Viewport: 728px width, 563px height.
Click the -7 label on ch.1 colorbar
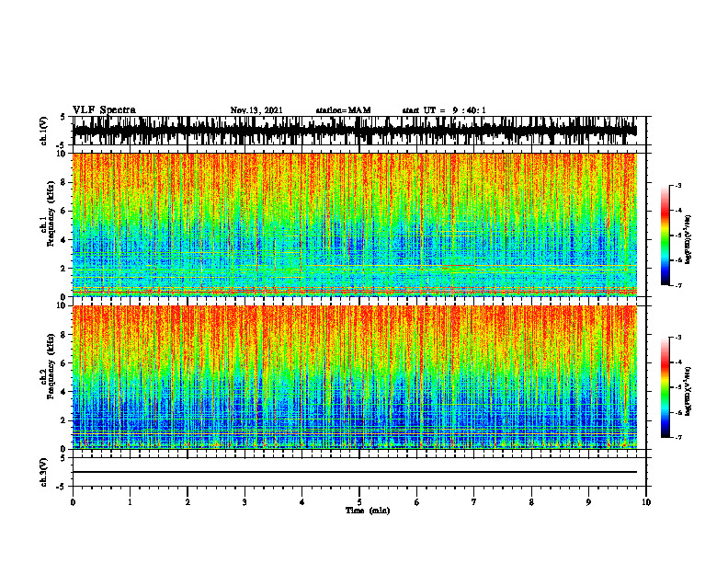click(x=678, y=285)
